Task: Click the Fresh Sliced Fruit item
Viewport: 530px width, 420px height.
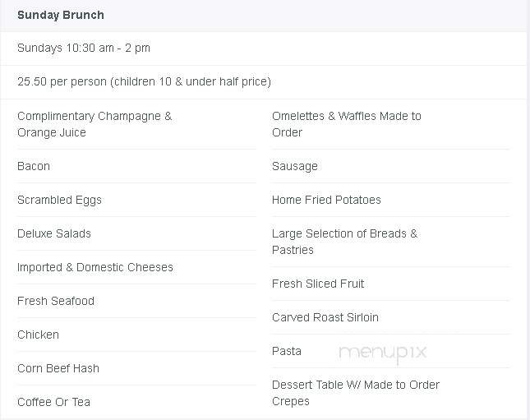Action: point(318,284)
